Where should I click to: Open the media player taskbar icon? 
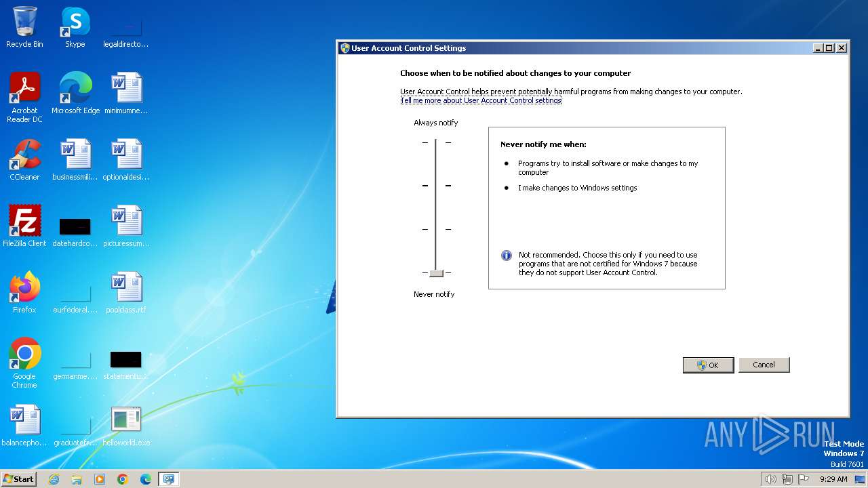click(x=100, y=479)
